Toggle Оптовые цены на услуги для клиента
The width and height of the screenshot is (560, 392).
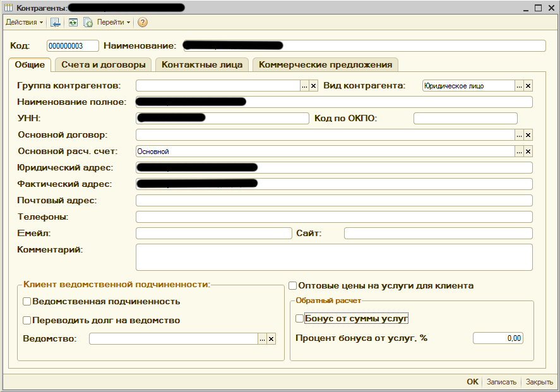coord(292,285)
